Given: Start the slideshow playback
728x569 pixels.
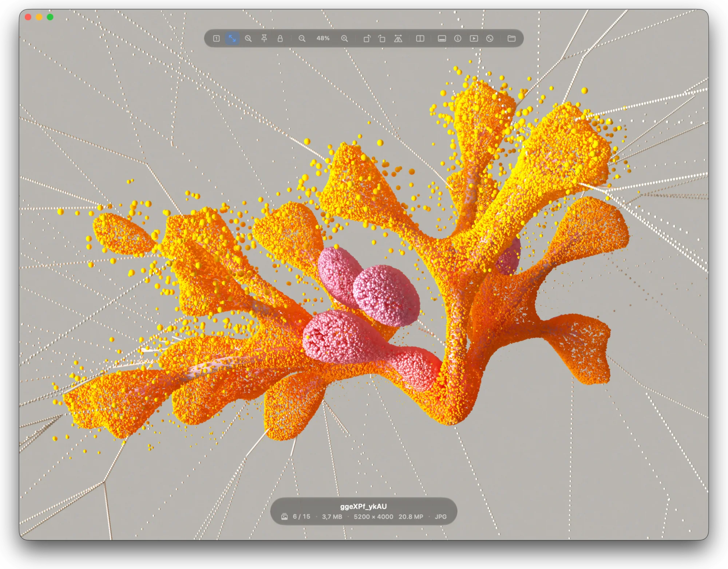Looking at the screenshot, I should (x=474, y=38).
